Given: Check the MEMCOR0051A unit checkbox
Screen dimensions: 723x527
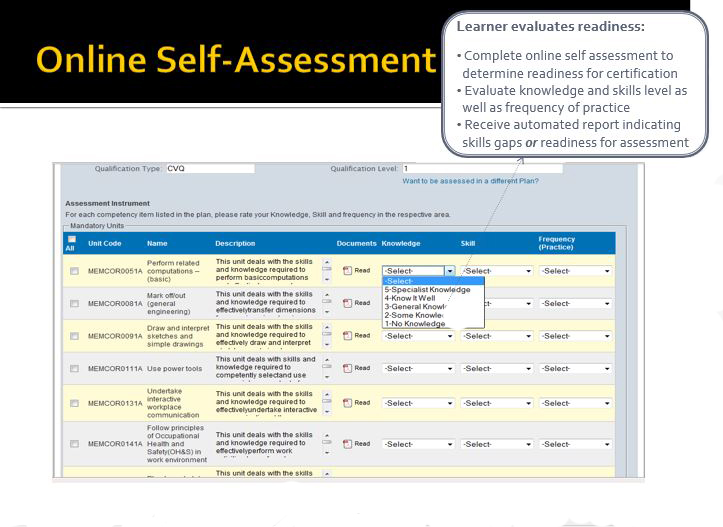Looking at the screenshot, I should (74, 271).
